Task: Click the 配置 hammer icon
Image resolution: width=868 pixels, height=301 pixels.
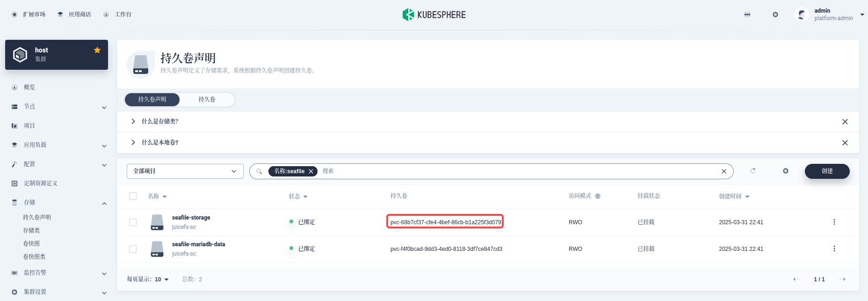Action: point(14,164)
